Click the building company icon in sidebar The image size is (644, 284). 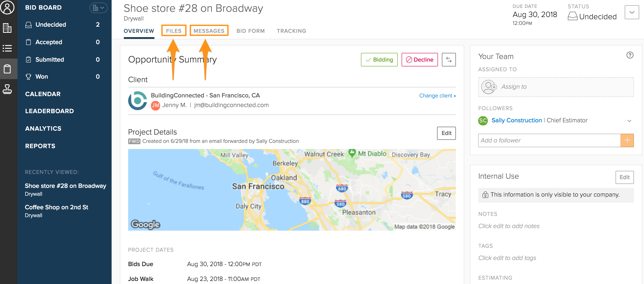tap(7, 28)
